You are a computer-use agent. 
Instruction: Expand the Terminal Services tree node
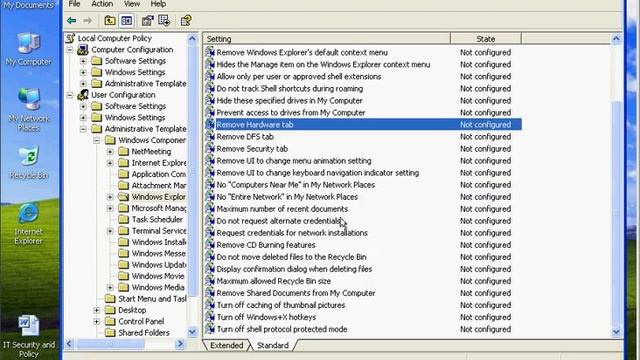tap(110, 231)
